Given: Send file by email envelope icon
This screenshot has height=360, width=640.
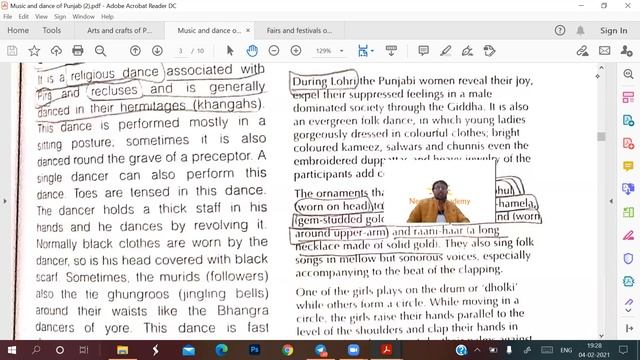Looking at the screenshot, I should point(604,51).
